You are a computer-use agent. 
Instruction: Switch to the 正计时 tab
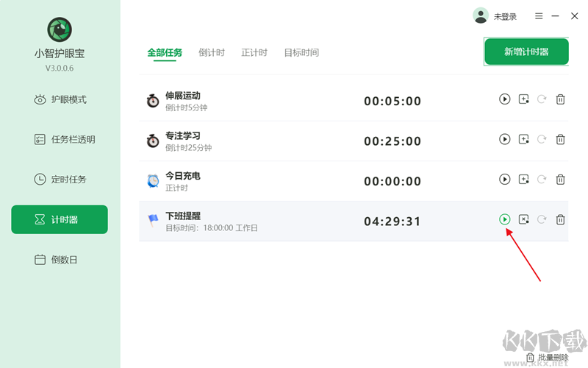(x=254, y=53)
